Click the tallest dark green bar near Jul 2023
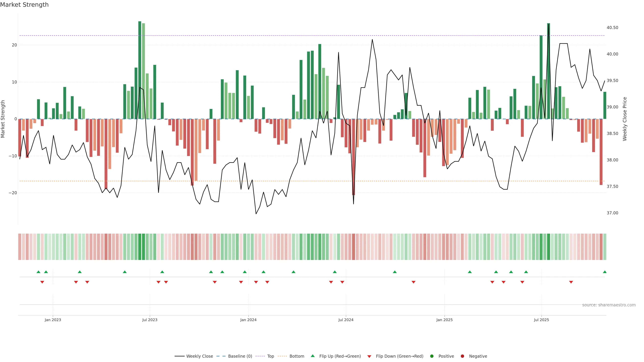The image size is (644, 362). (140, 70)
